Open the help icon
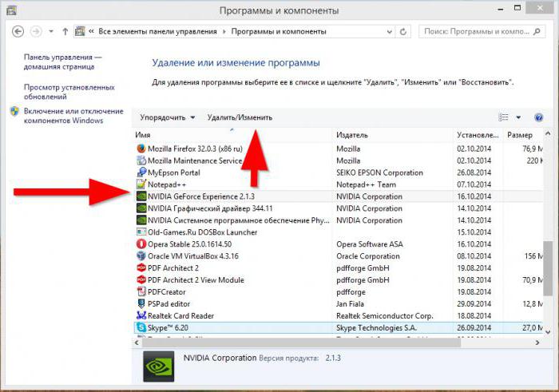This screenshot has height=392, width=559. point(539,117)
